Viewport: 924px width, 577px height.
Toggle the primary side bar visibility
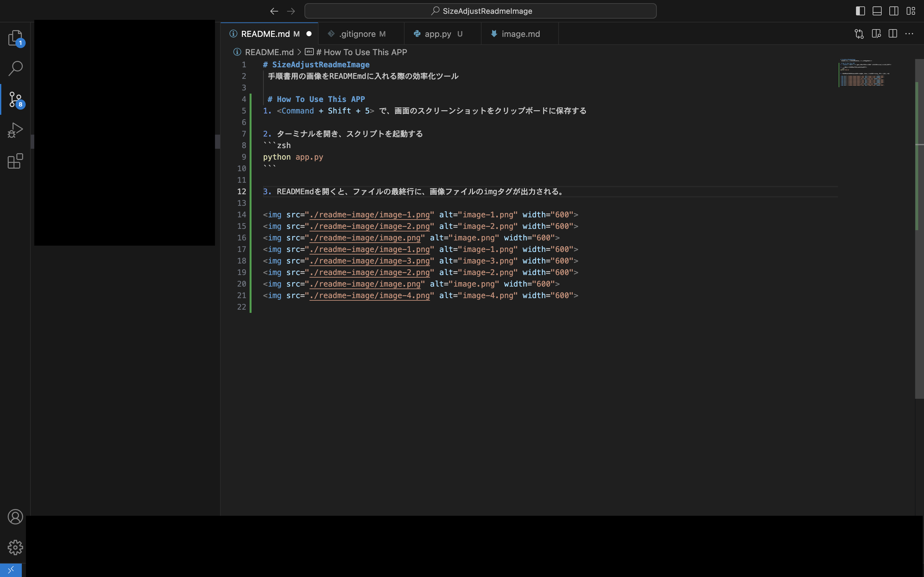[860, 11]
